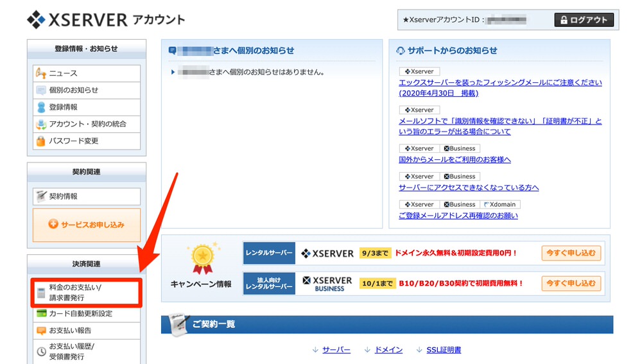Viewport: 642px width, 364px height.
Task: Open お支払い報告 in the sidebar
Action: tap(87, 331)
